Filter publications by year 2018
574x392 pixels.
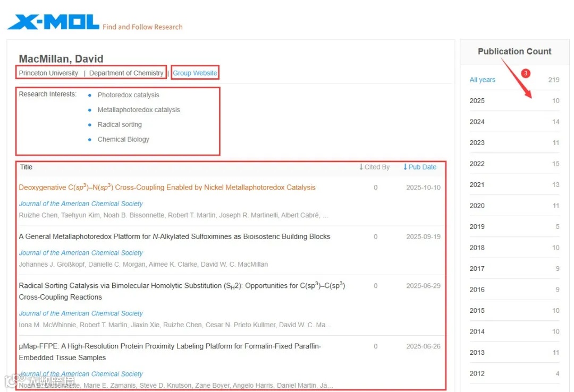pyautogui.click(x=477, y=248)
